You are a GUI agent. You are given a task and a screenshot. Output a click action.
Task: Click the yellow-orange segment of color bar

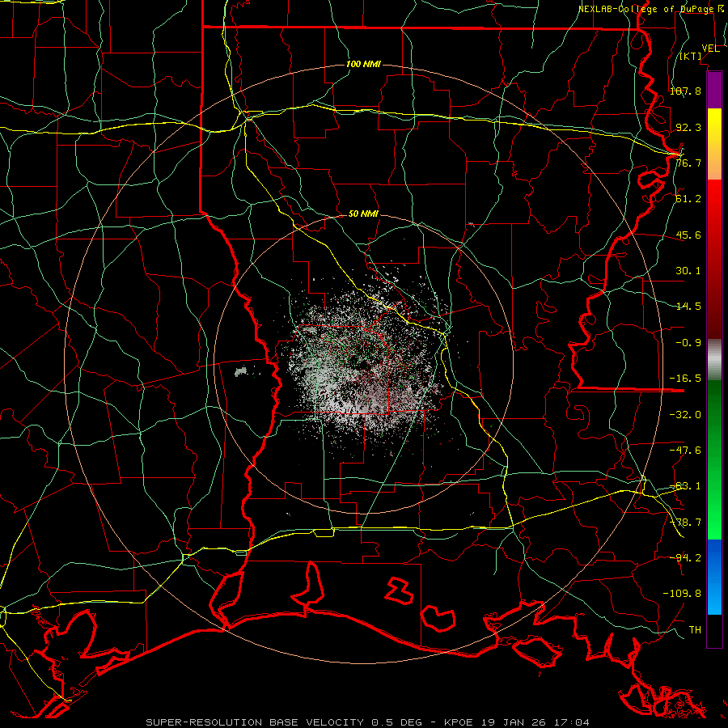[714, 144]
